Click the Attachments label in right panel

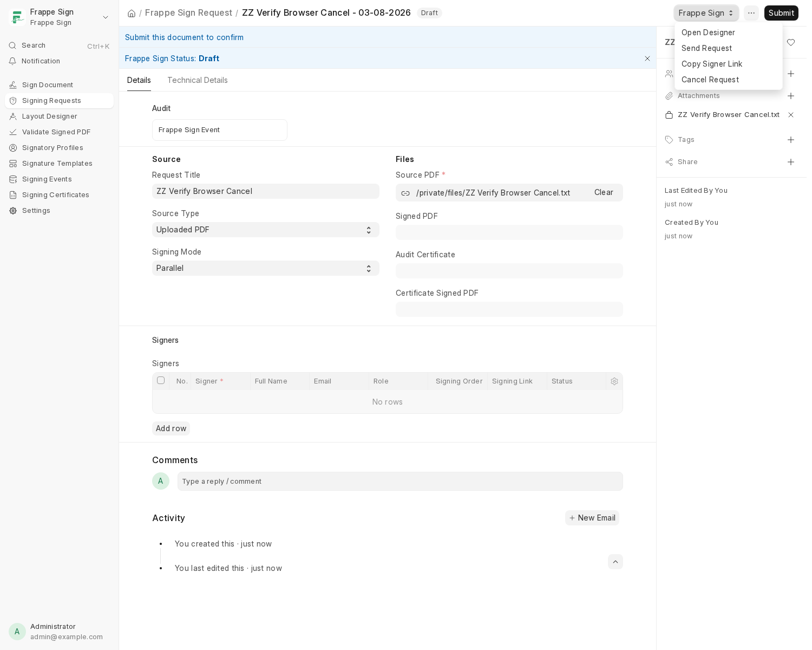[699, 96]
